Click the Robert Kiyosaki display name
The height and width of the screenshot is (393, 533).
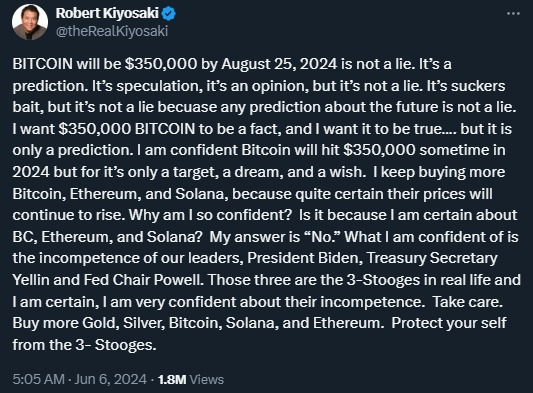click(x=107, y=14)
